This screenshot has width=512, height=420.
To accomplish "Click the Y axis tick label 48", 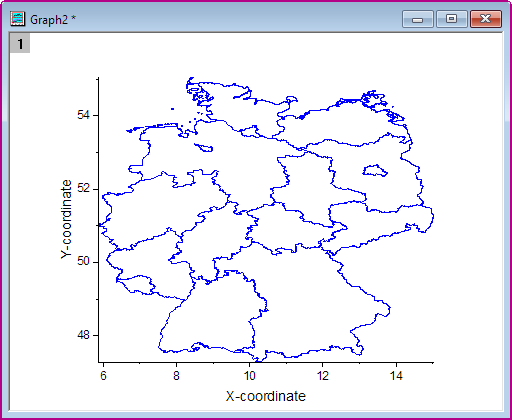I will click(x=83, y=335).
